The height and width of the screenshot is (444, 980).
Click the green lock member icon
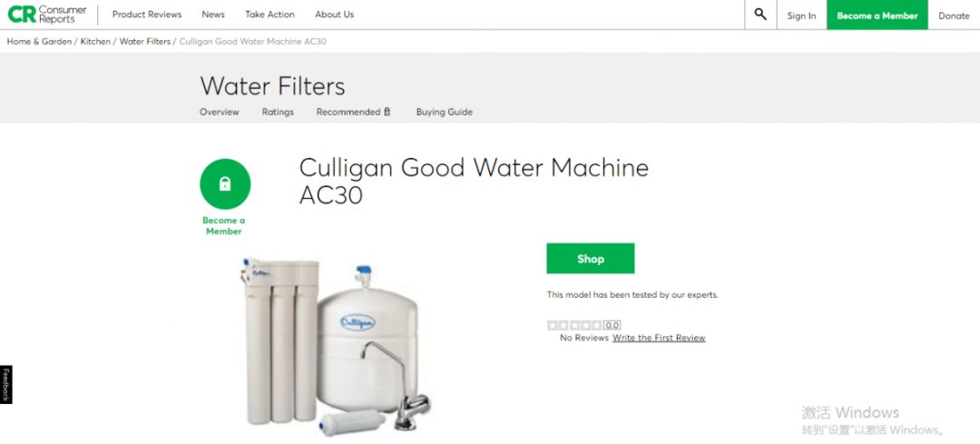225,183
